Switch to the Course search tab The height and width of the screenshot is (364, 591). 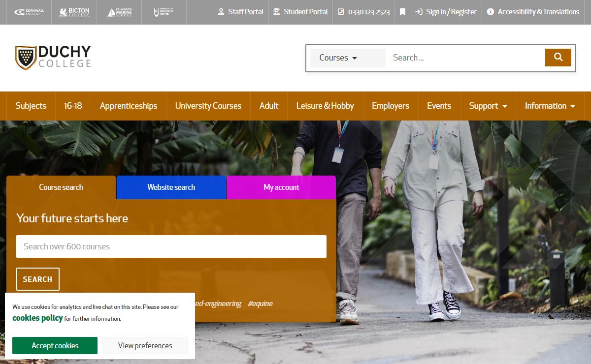click(61, 187)
